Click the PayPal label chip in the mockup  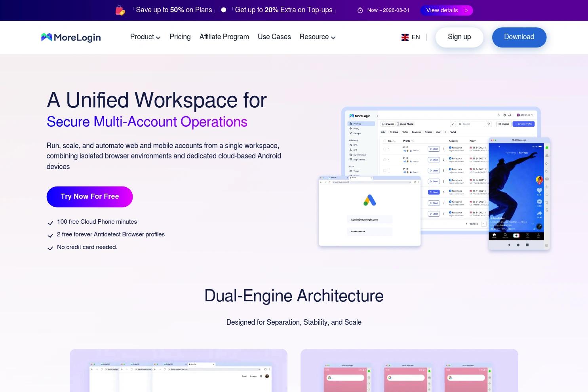click(453, 132)
